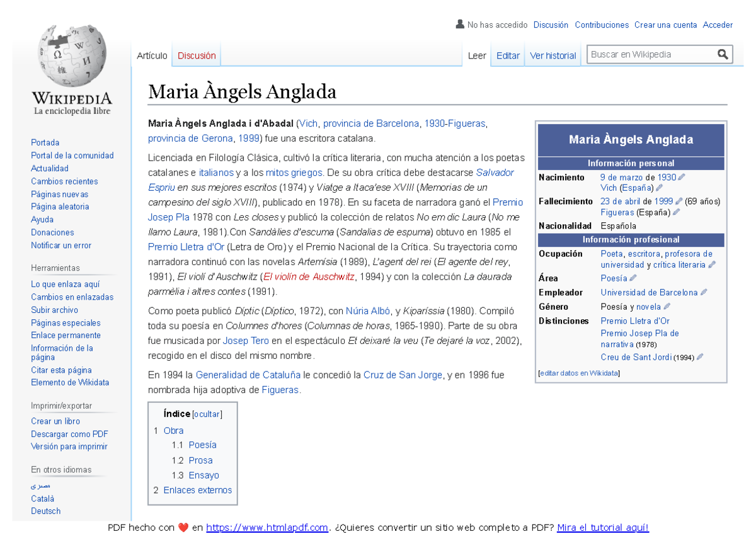Open the Premio Lletra d'Or infobox link
The image size is (756, 534).
point(635,321)
